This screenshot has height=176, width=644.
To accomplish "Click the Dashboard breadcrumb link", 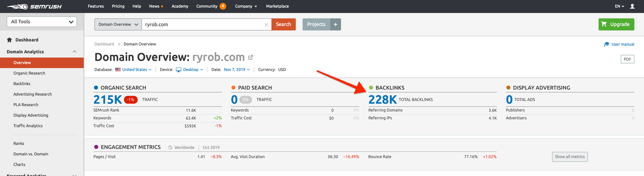I will (104, 44).
